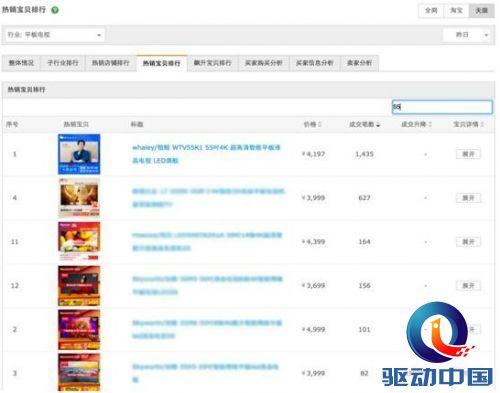The width and height of the screenshot is (500, 393).
Task: Click transaction count 1,435
Action: (x=364, y=154)
